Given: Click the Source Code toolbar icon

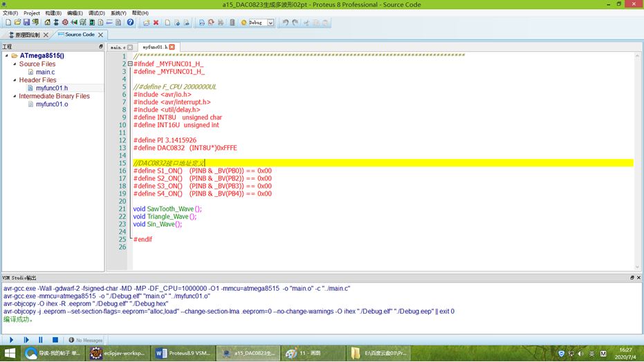Looking at the screenshot, I should [109, 23].
